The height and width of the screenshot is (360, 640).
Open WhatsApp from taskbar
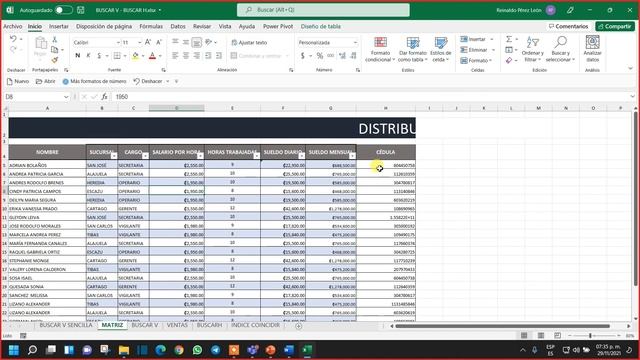(197, 350)
